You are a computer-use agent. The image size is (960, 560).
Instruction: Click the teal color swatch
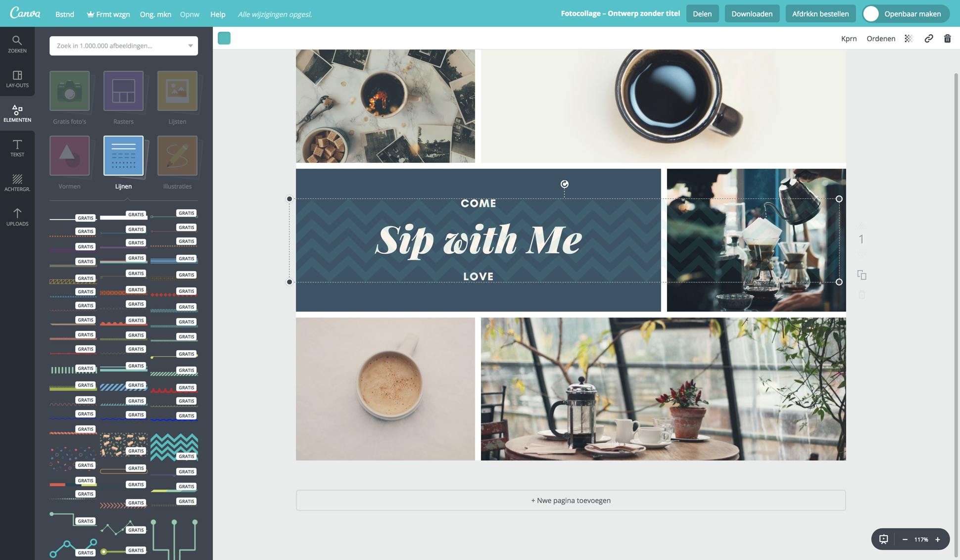click(224, 38)
